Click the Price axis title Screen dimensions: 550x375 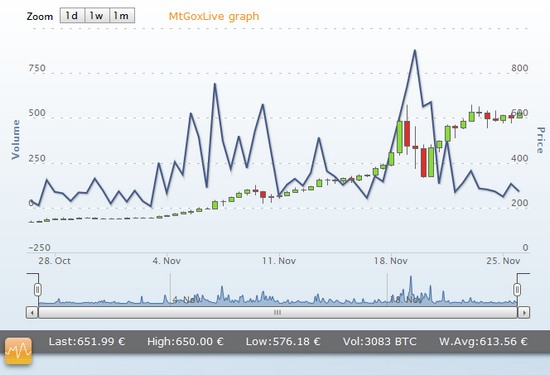coord(541,140)
